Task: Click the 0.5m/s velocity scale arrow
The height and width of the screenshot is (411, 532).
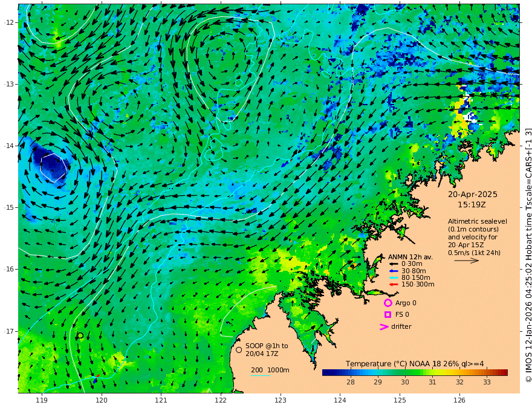Action: 466,261
